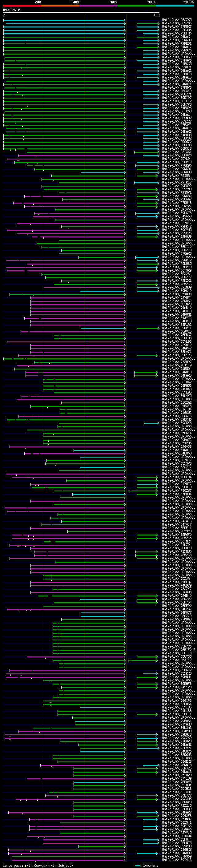Select hit UniRef100_C6SZ65

coord(177,20)
